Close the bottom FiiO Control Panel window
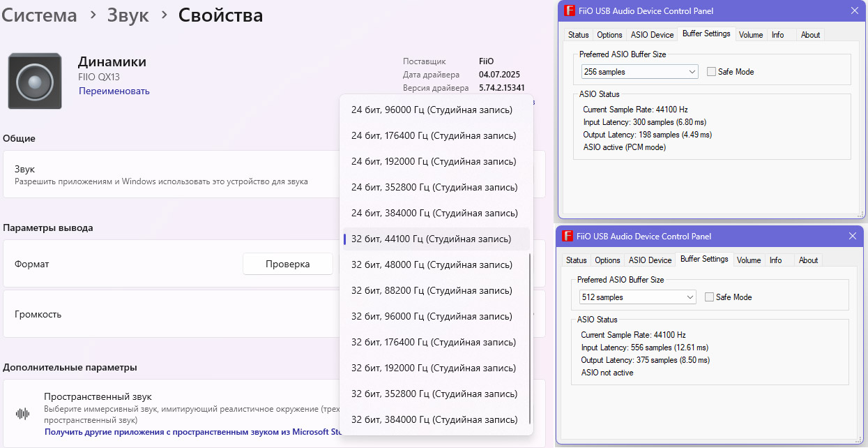The image size is (868, 448). (853, 237)
